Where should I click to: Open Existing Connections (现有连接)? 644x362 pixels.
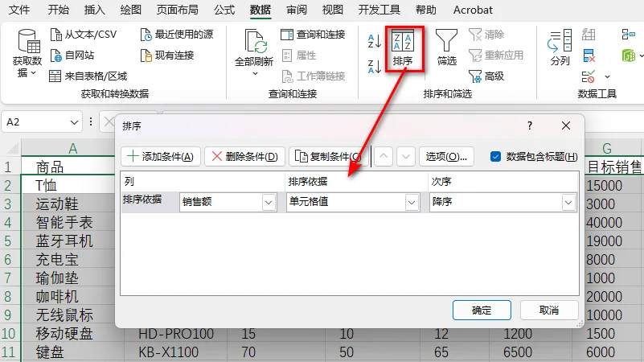tap(167, 55)
